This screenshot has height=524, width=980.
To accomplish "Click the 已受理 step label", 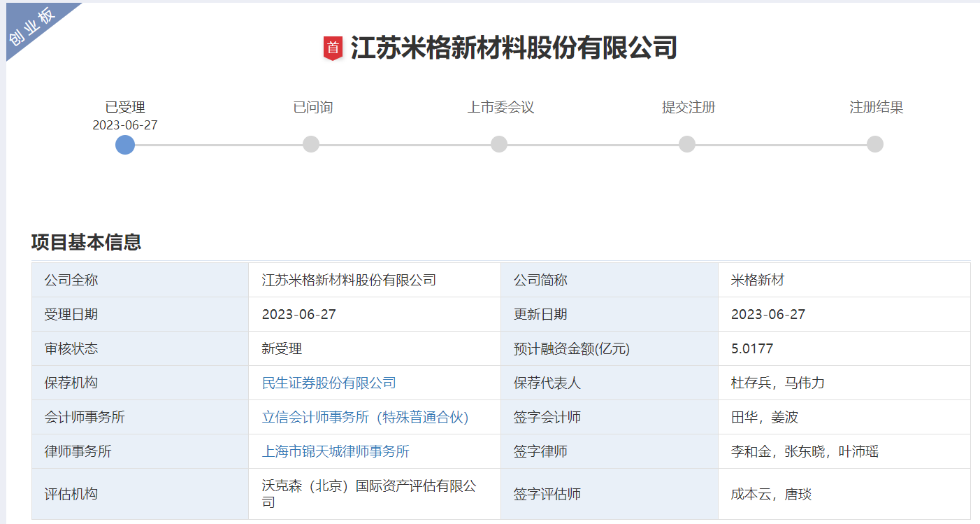I will click(x=125, y=107).
